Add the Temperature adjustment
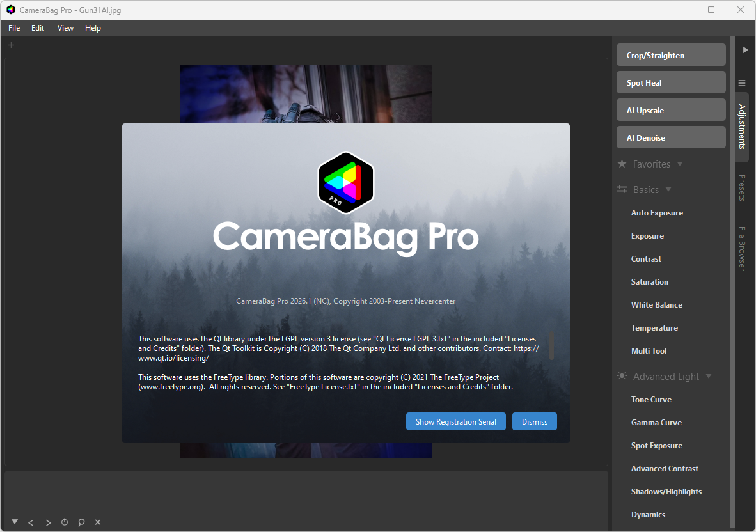Image resolution: width=756 pixels, height=532 pixels. click(x=654, y=327)
